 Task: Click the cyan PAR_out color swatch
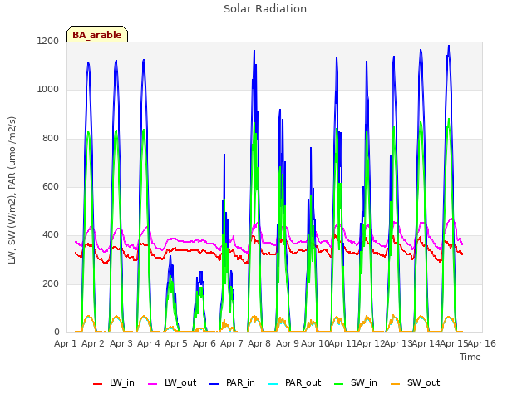[273, 384]
